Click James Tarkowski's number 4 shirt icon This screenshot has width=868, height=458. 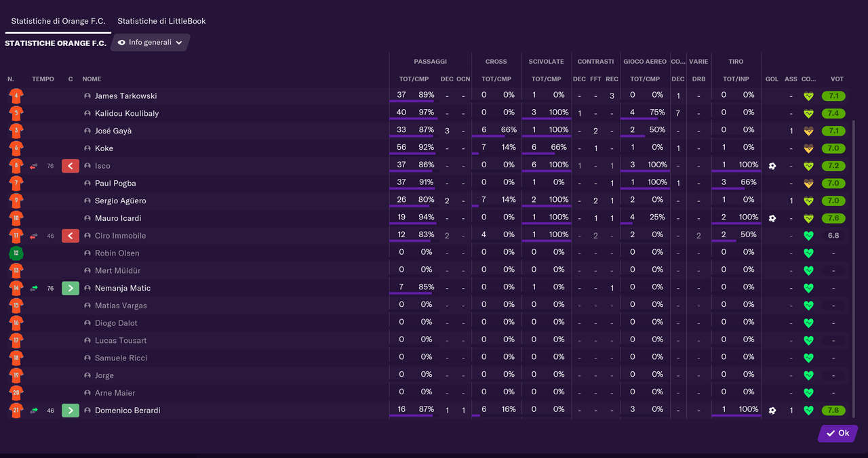[x=16, y=96]
